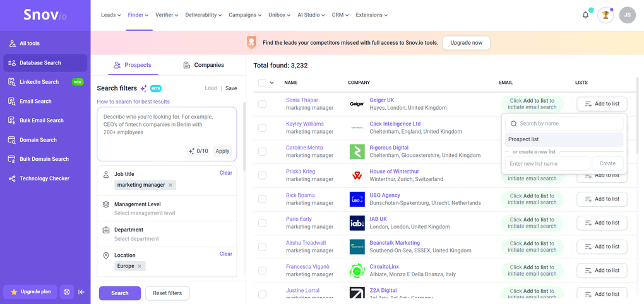
Task: Run the Search button
Action: 120,293
